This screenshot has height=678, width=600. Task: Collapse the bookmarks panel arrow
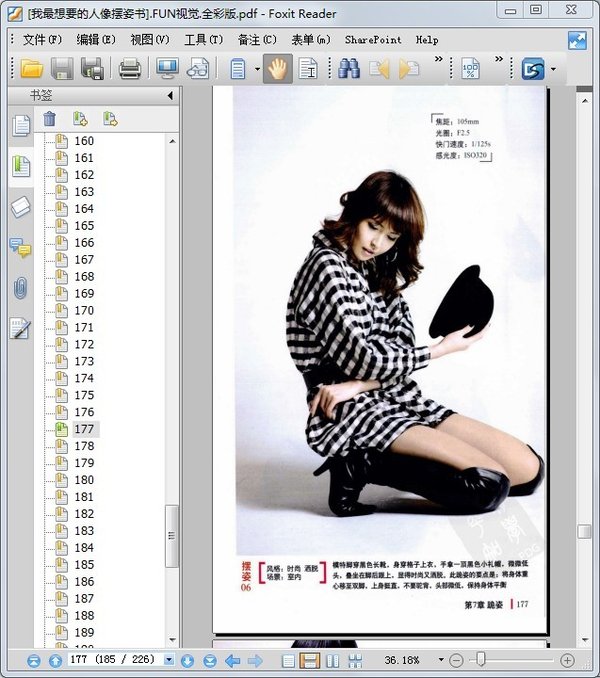pyautogui.click(x=170, y=96)
